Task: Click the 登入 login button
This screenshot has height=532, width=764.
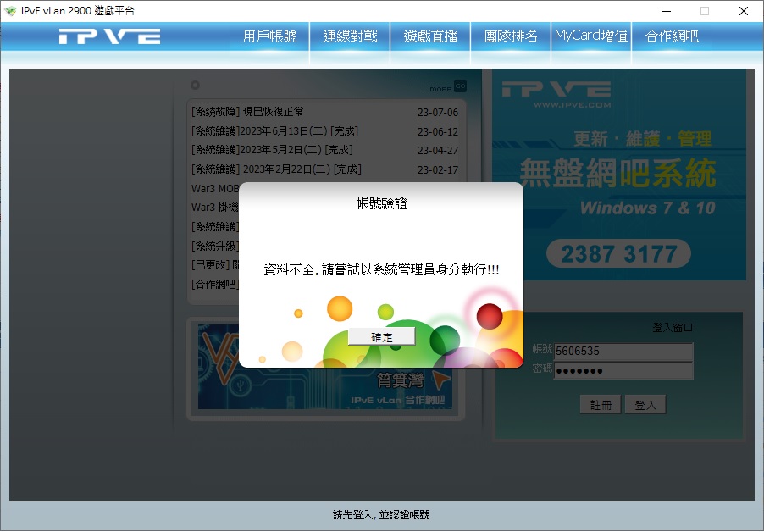Action: pyautogui.click(x=645, y=404)
